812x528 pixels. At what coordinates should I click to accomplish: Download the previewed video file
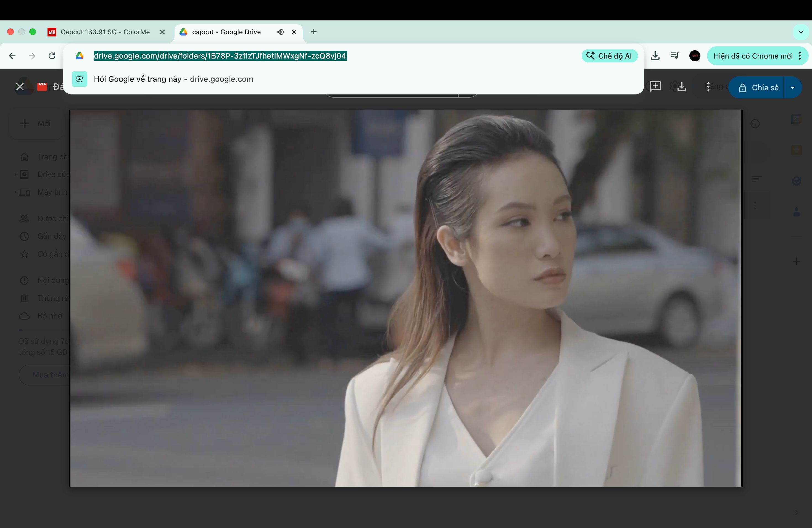pyautogui.click(x=682, y=87)
